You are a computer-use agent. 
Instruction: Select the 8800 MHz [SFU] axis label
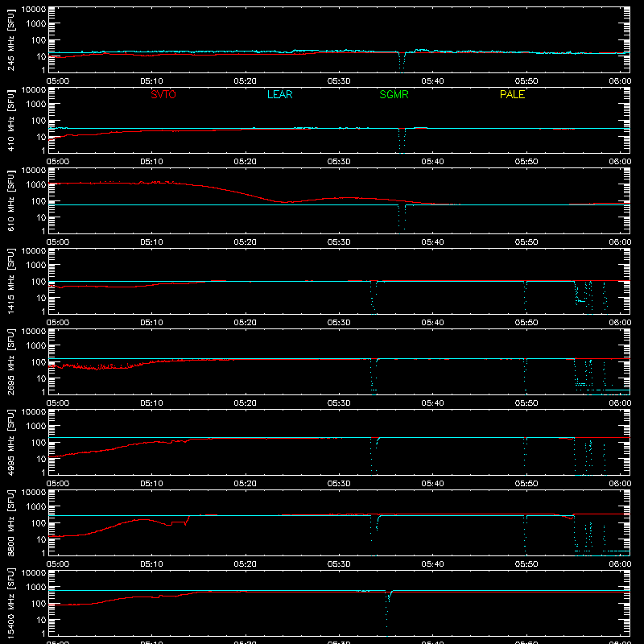(10, 522)
